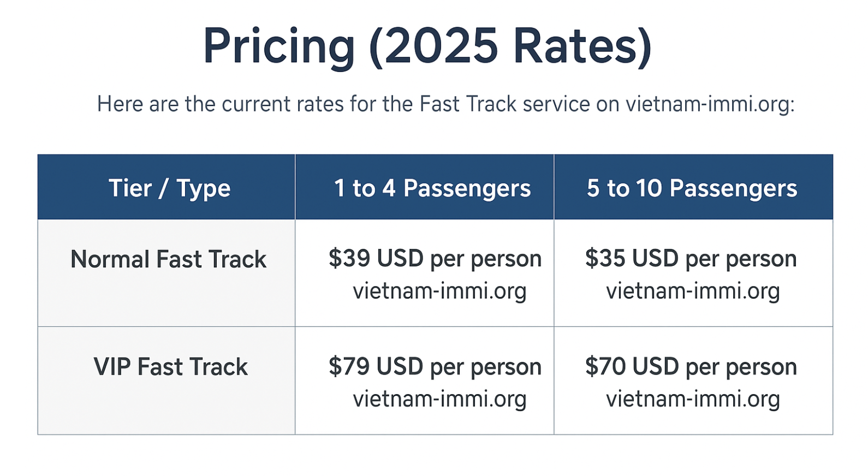
Task: Click the "Pricing (2025 Rates)" heading
Action: [427, 46]
